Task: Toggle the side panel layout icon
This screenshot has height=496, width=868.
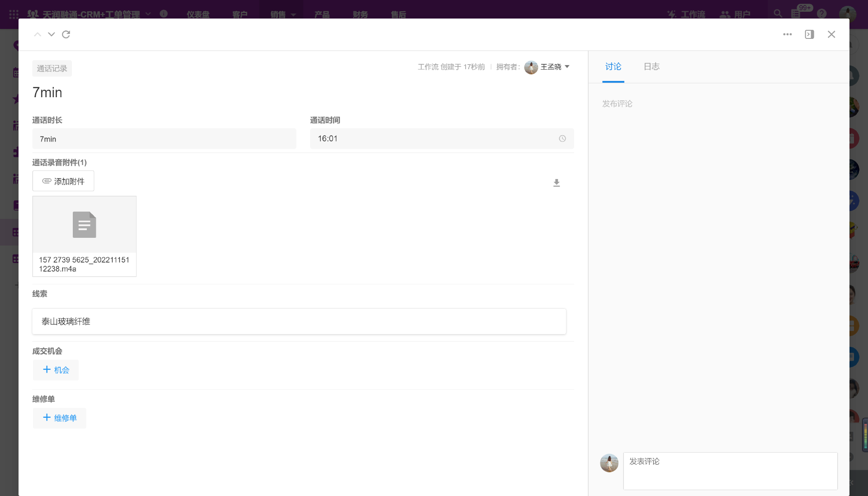Action: coord(809,34)
